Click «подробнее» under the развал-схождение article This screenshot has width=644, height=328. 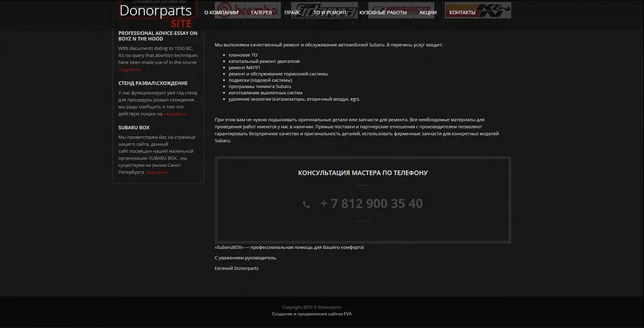(x=175, y=114)
